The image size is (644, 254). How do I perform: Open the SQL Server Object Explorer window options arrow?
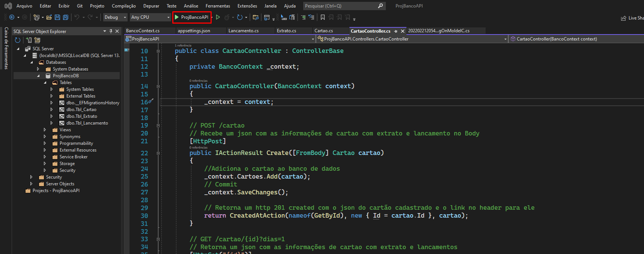click(105, 32)
